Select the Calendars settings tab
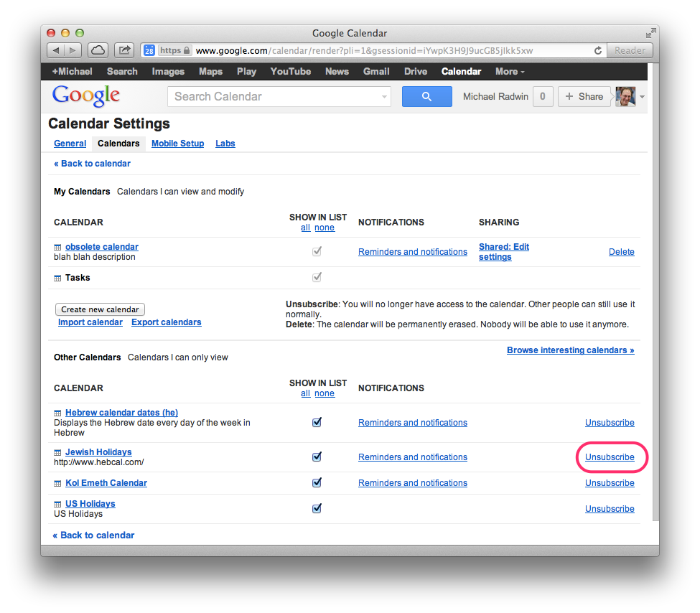Screen dimensions: 700x613 [x=118, y=144]
